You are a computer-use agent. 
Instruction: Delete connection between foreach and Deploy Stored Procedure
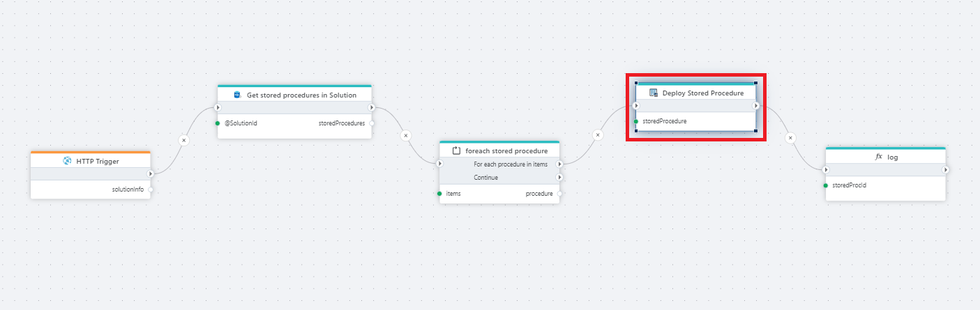click(x=598, y=134)
